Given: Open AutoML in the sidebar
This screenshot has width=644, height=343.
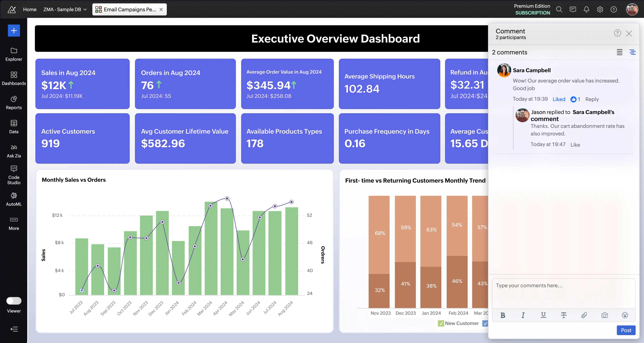Looking at the screenshot, I should [x=14, y=199].
